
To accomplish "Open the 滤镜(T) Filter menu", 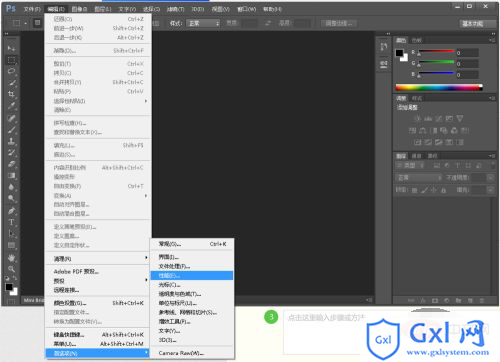I will pyautogui.click(x=175, y=9).
